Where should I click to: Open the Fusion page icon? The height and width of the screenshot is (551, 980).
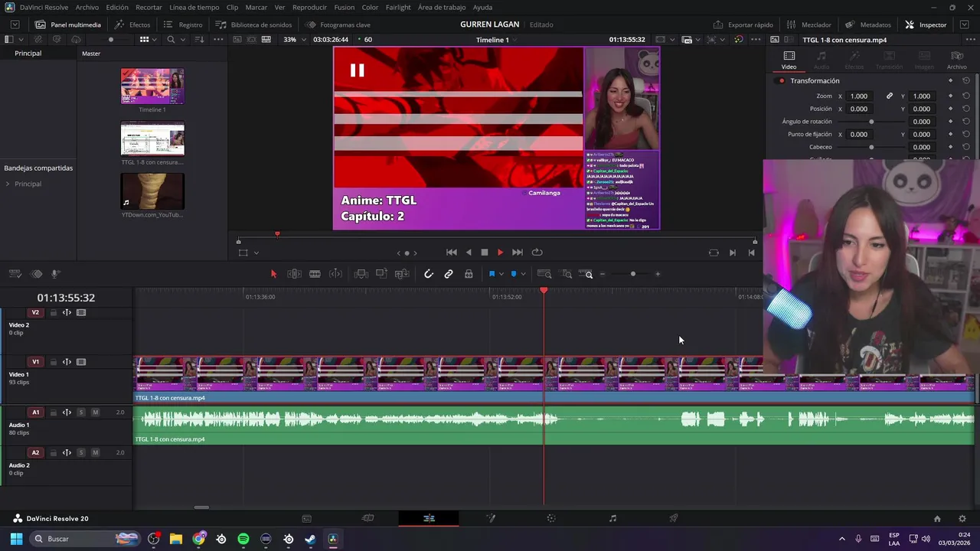point(491,518)
